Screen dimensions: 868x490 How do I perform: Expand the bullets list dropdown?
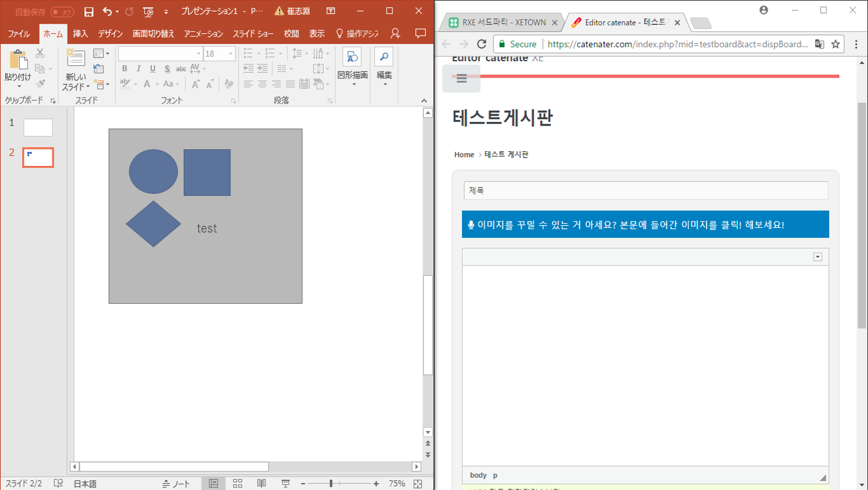pyautogui.click(x=258, y=54)
